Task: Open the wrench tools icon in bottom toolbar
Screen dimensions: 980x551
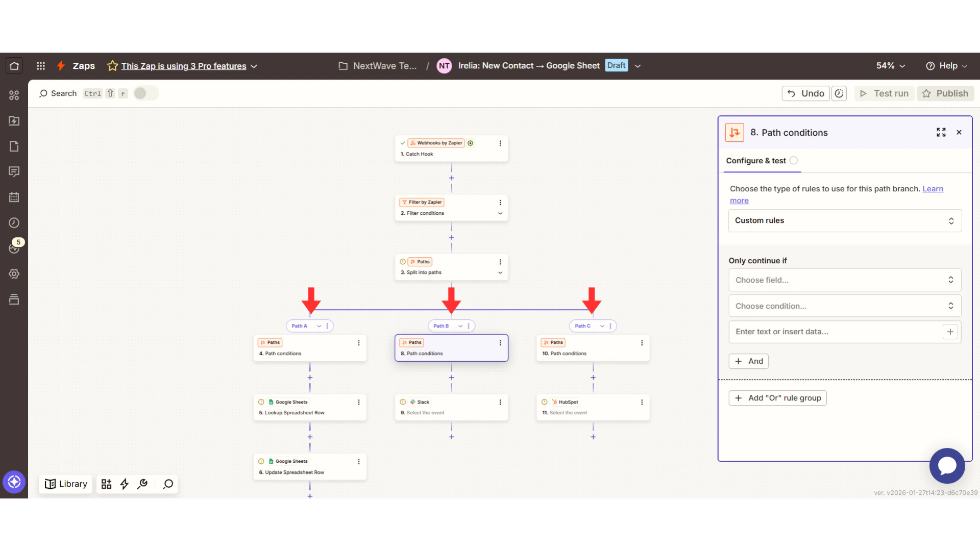Action: 142,484
